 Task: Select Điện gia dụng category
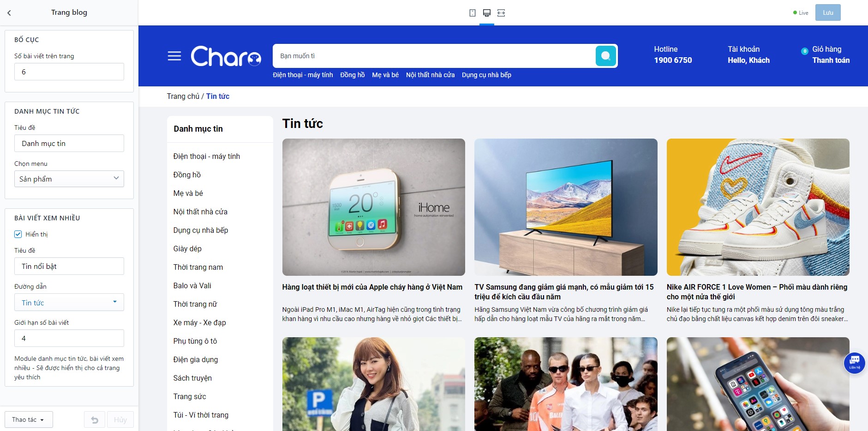pos(196,359)
